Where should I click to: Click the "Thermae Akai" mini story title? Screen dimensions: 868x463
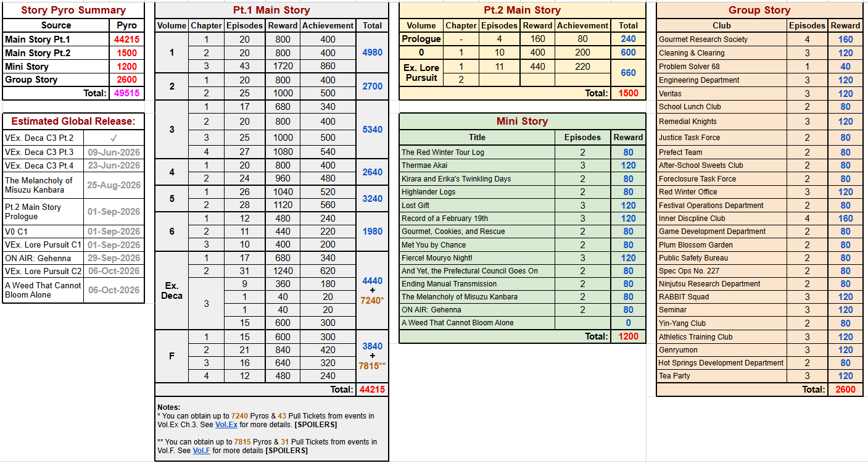[424, 165]
